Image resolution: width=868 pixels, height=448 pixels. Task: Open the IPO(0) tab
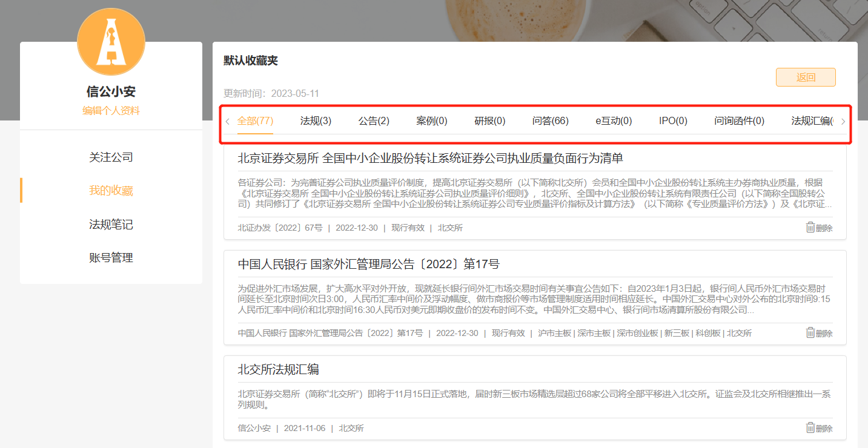673,120
